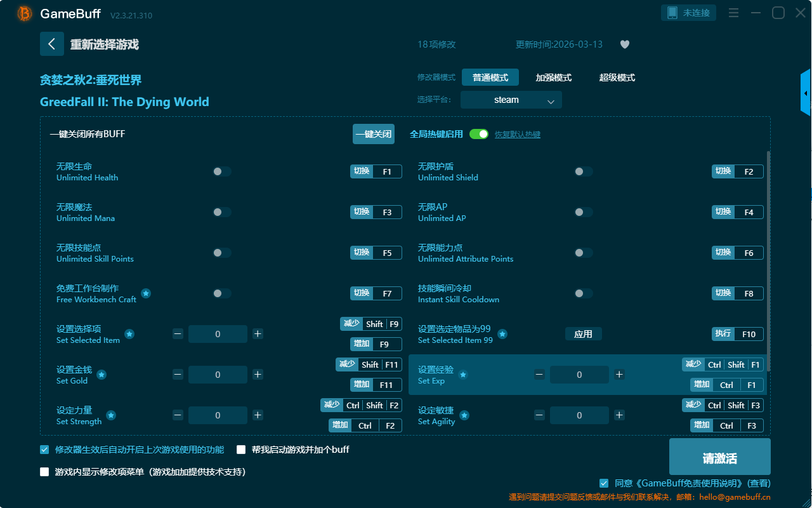Enable the Unlimited Health toggle
The image size is (812, 508).
[221, 171]
